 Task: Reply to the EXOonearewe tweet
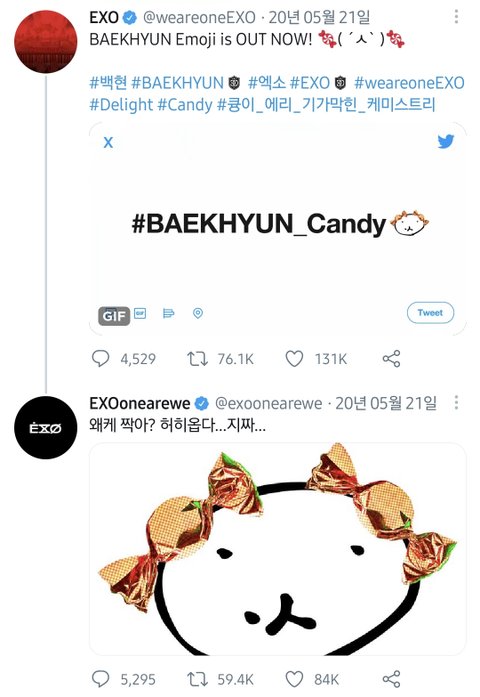[100, 679]
